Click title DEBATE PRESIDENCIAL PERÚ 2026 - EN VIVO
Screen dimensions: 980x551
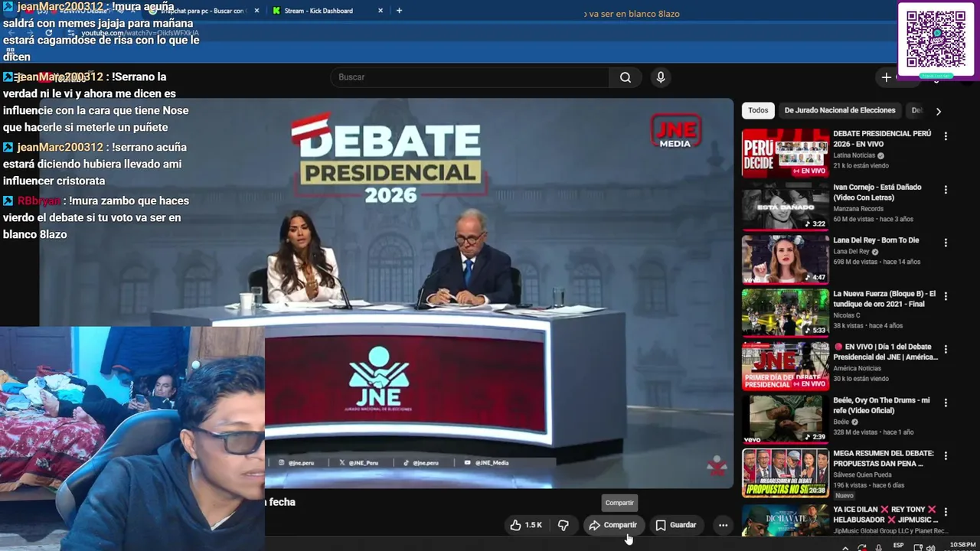click(882, 139)
